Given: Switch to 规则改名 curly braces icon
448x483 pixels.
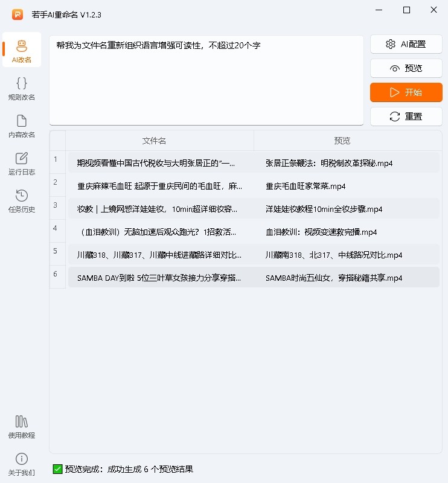Looking at the screenshot, I should click(22, 83).
